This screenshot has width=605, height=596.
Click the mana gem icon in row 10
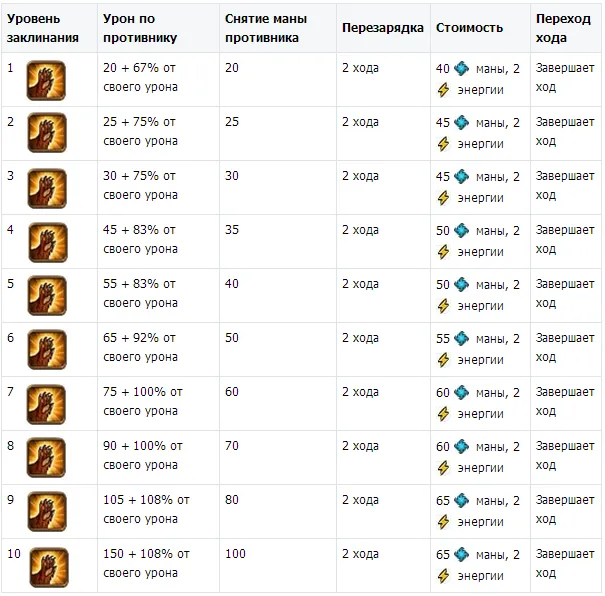[x=461, y=555]
